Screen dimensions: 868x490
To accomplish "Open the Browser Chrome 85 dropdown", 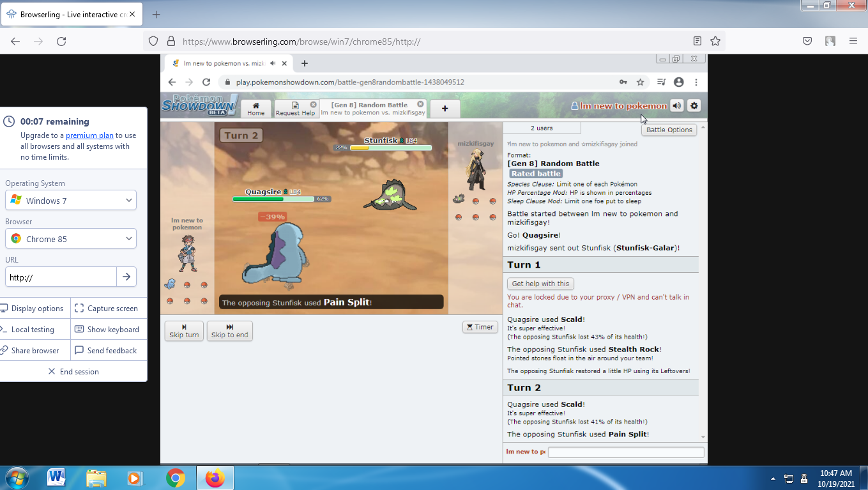I will tap(71, 239).
